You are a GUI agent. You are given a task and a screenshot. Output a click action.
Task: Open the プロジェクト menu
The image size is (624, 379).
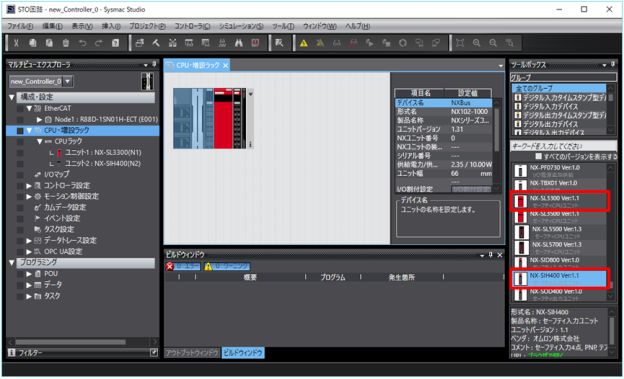point(147,26)
